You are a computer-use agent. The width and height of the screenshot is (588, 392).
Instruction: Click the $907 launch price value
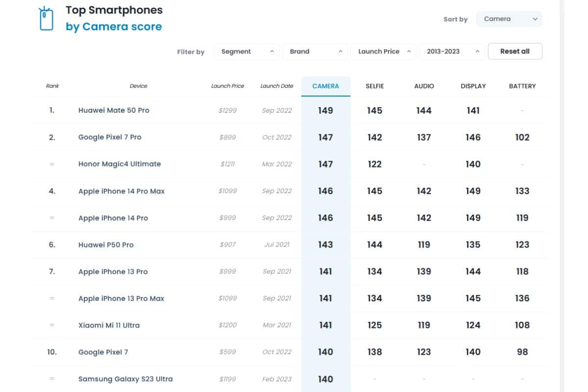228,245
